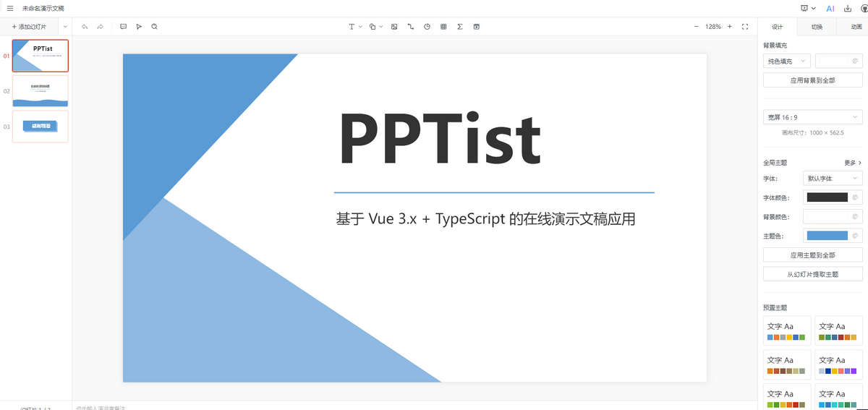868x410 pixels.
Task: Open slideshow options dropdown arrow
Action: pyautogui.click(x=814, y=8)
